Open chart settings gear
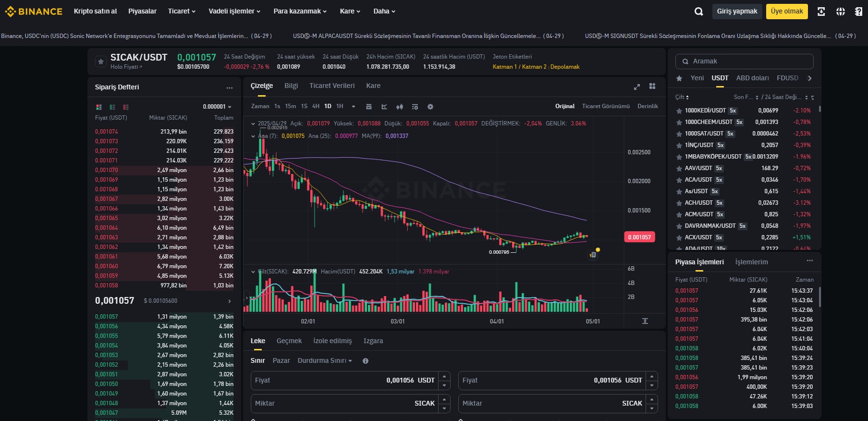Screen dimensions: 868x421 [x=430, y=107]
